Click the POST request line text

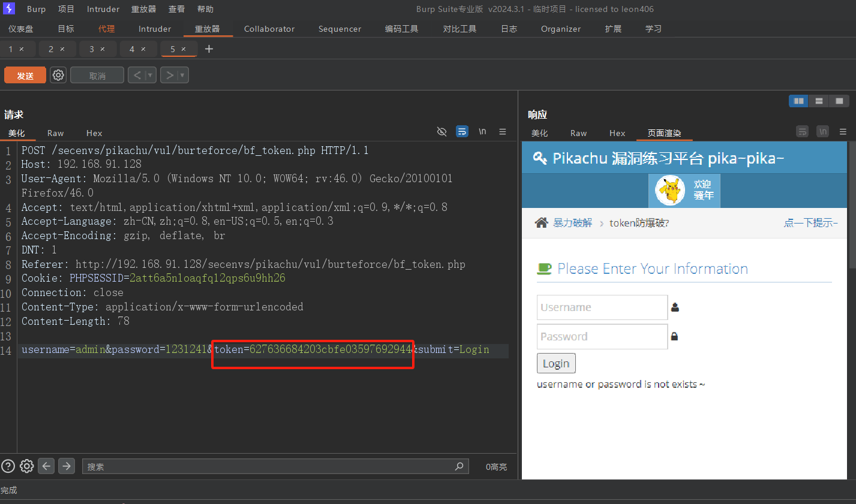(x=195, y=150)
